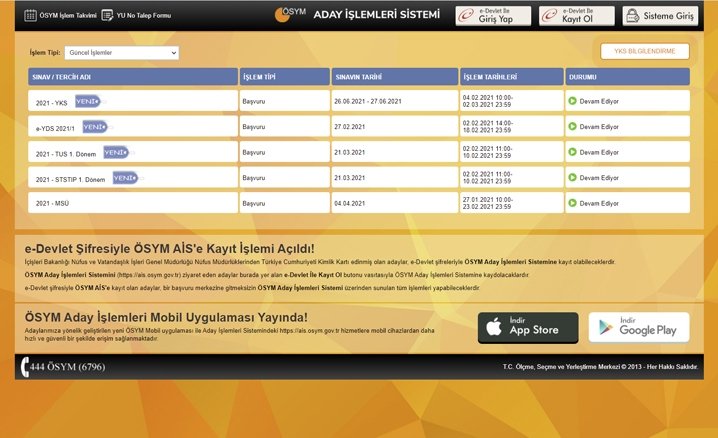This screenshot has width=718, height=438.
Task: Select the 2021 - MSÜ exam row
Action: click(x=359, y=203)
